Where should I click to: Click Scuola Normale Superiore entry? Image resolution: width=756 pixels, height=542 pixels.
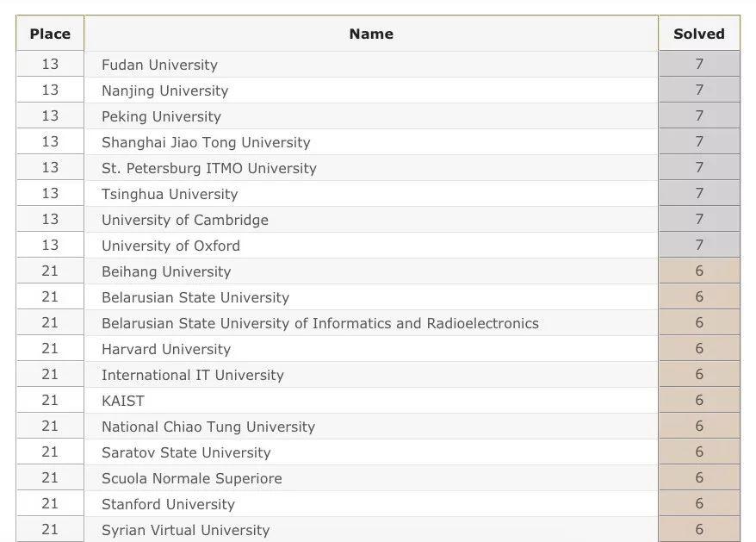point(192,478)
